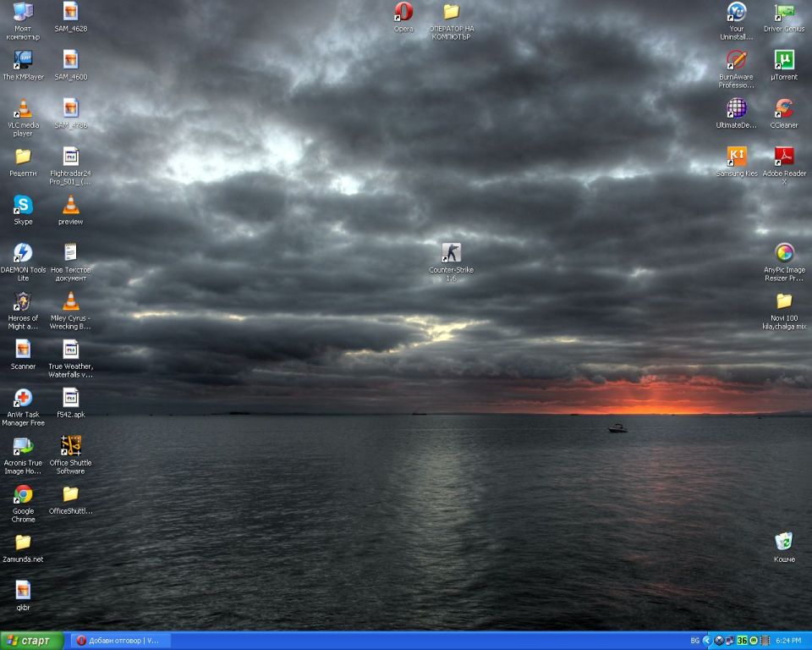The width and height of the screenshot is (812, 650).
Task: Click the 6:24 PM system clock
Action: 788,641
